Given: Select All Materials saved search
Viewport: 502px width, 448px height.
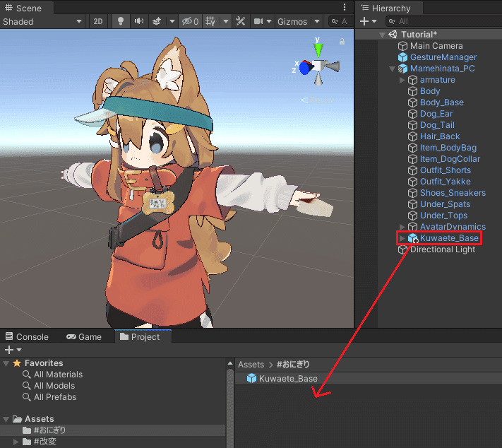Looking at the screenshot, I should (52, 375).
